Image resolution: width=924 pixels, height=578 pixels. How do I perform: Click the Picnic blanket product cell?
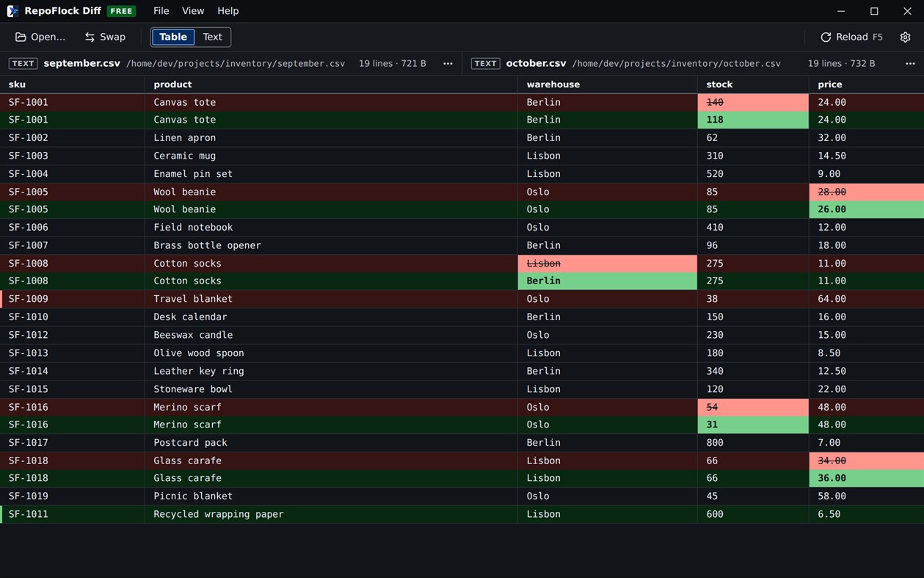[331, 496]
